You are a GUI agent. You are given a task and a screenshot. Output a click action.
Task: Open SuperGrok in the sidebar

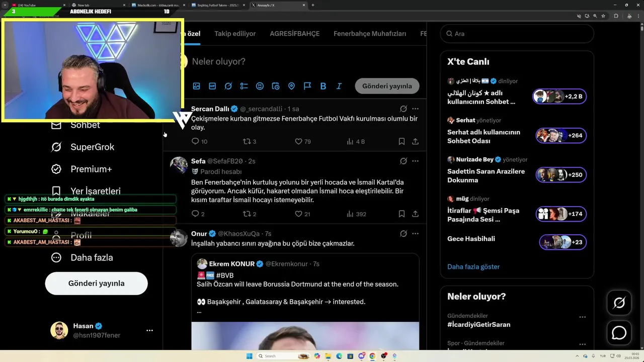click(83, 147)
